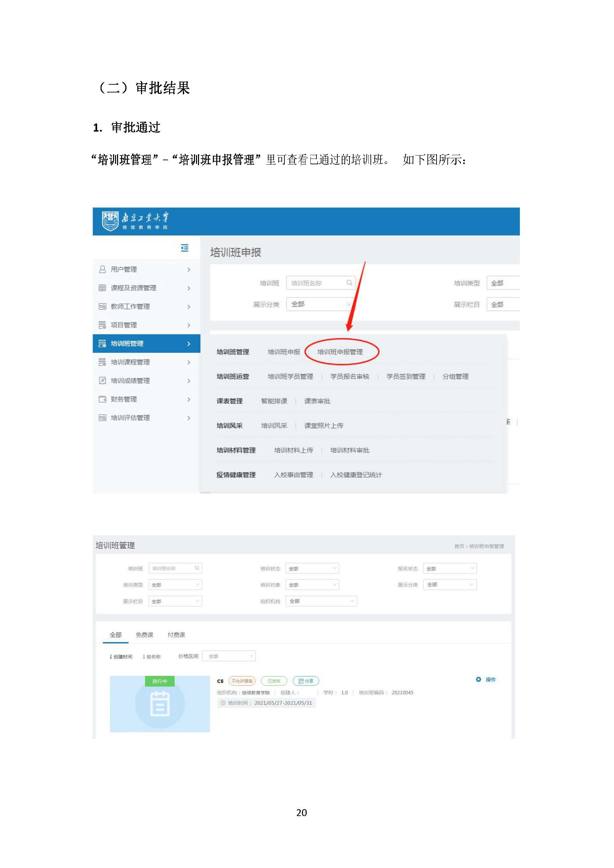Click the 教师工作管理 sidebar icon
Screen dimensions: 614x868
pyautogui.click(x=102, y=306)
